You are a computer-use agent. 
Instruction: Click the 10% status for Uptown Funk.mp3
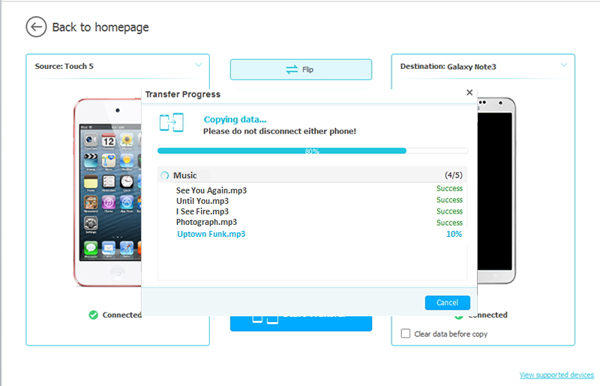[454, 234]
